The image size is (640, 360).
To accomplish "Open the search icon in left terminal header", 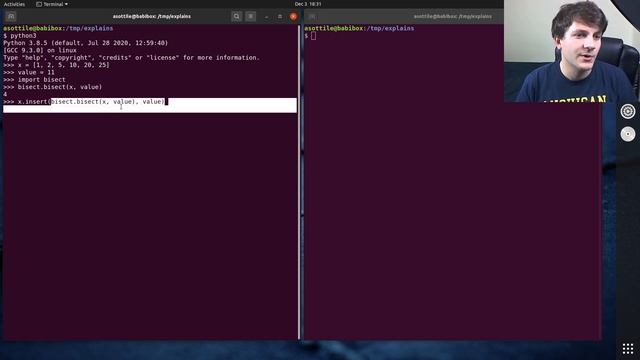I will [236, 16].
